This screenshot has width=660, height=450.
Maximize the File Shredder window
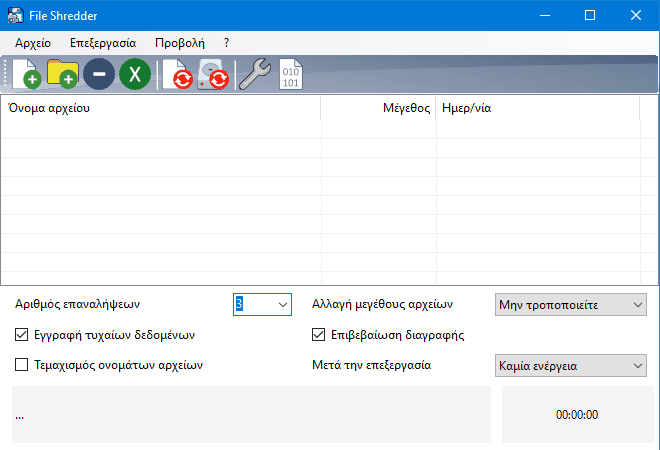coord(590,16)
